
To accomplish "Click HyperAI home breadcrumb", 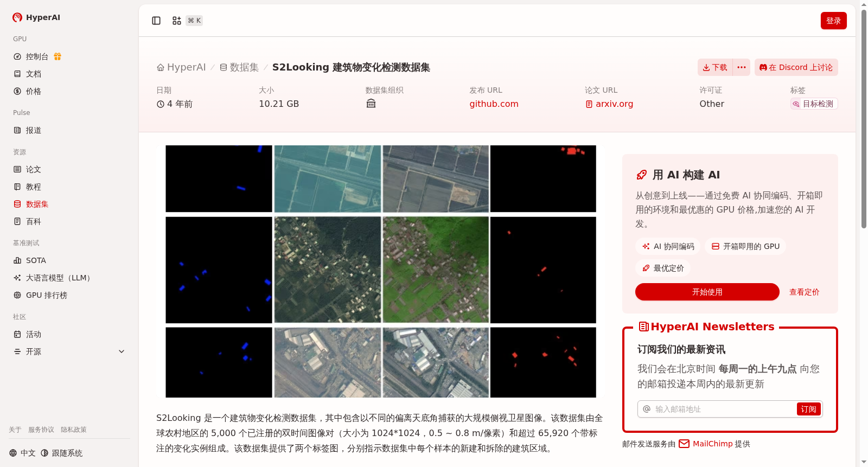I will pos(181,67).
